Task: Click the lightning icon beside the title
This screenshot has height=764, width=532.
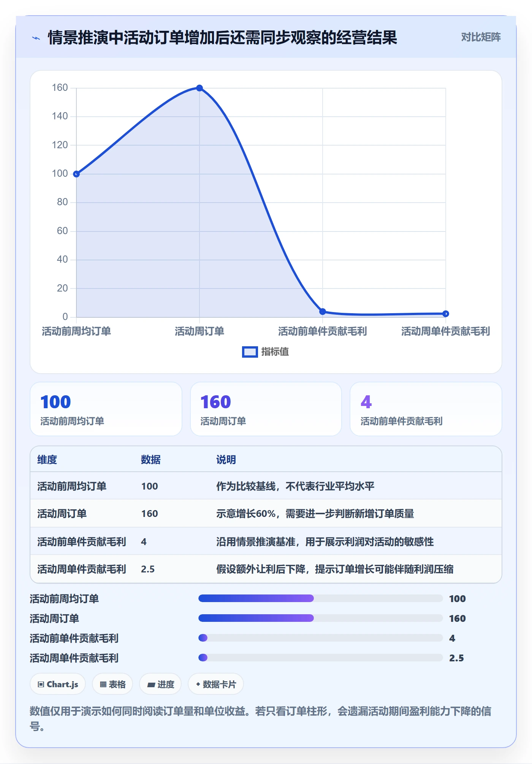Action: click(x=36, y=38)
